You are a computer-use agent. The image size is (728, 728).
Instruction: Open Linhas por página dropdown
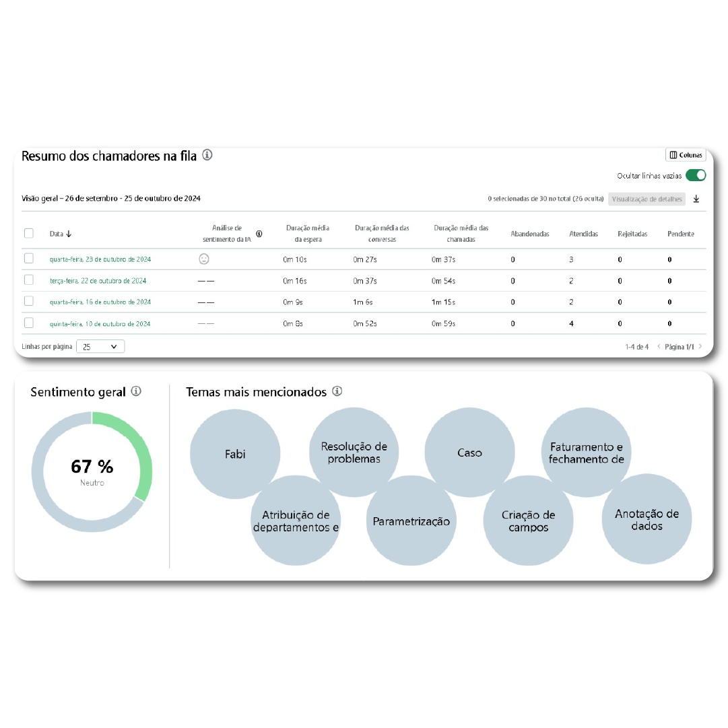[100, 347]
